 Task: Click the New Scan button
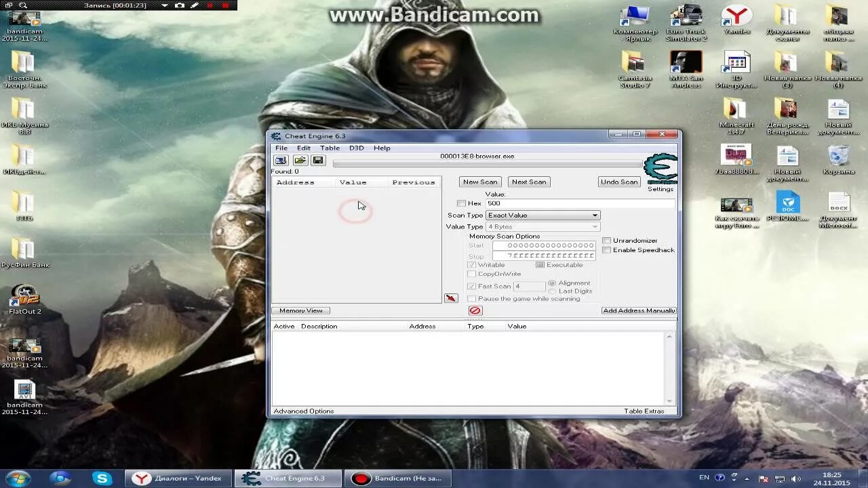click(480, 182)
